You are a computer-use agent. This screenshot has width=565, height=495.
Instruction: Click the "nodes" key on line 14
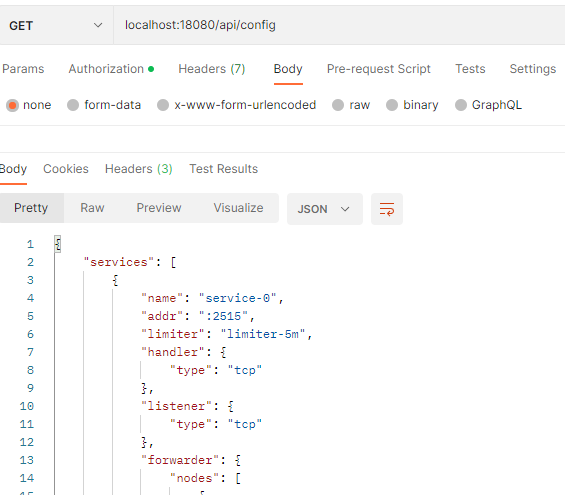point(195,478)
